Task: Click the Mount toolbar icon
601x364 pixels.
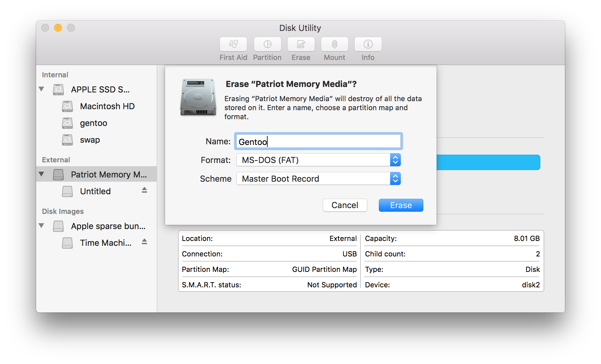Action: 335,44
